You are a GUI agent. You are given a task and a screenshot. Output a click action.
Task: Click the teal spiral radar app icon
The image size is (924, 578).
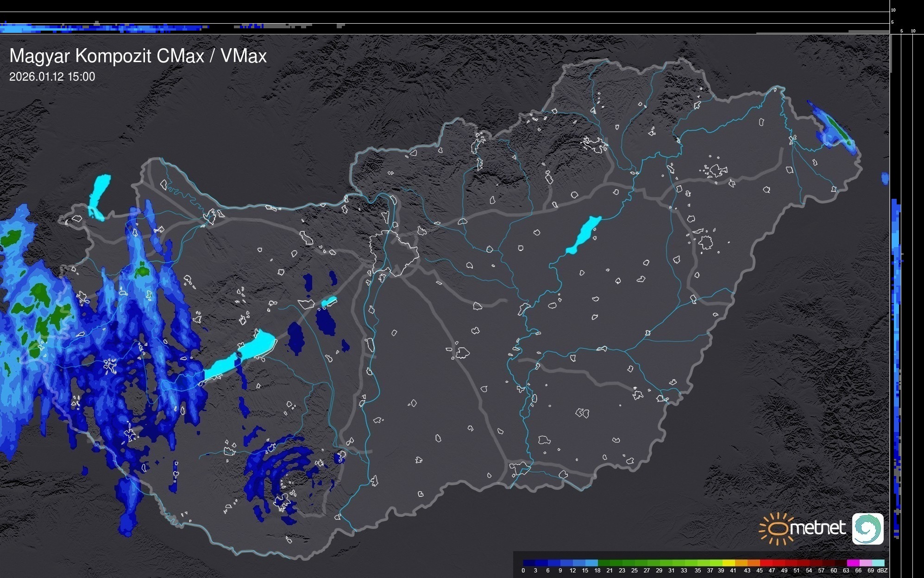867,528
